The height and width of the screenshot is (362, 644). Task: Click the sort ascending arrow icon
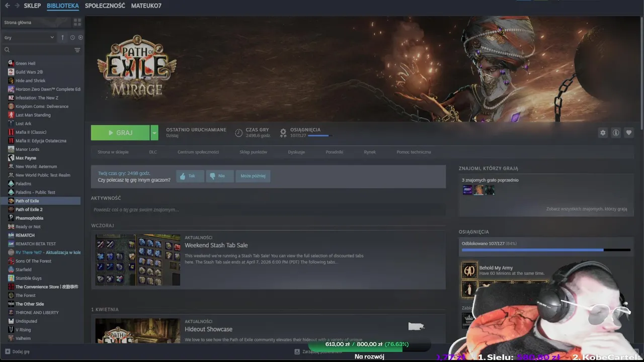click(62, 37)
